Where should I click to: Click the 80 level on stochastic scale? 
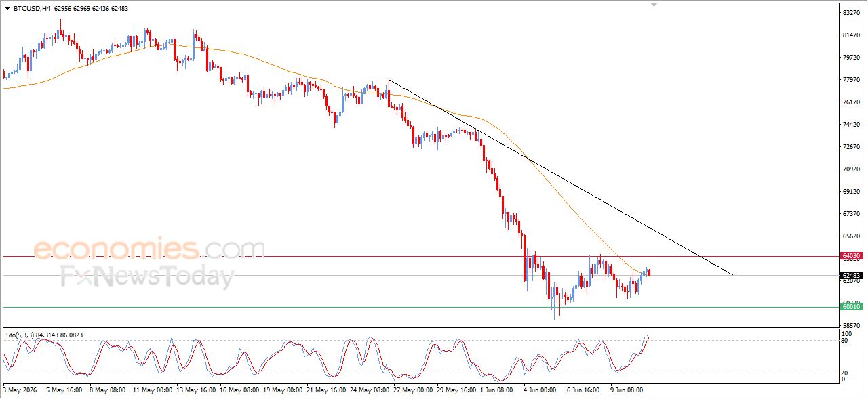pyautogui.click(x=845, y=341)
